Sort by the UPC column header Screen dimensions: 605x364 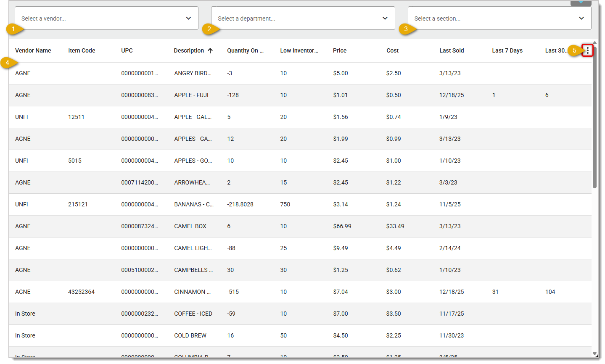(127, 50)
